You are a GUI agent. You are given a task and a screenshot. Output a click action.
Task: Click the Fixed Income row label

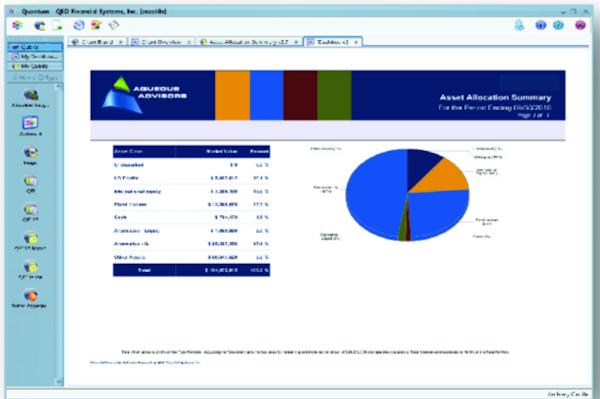130,204
